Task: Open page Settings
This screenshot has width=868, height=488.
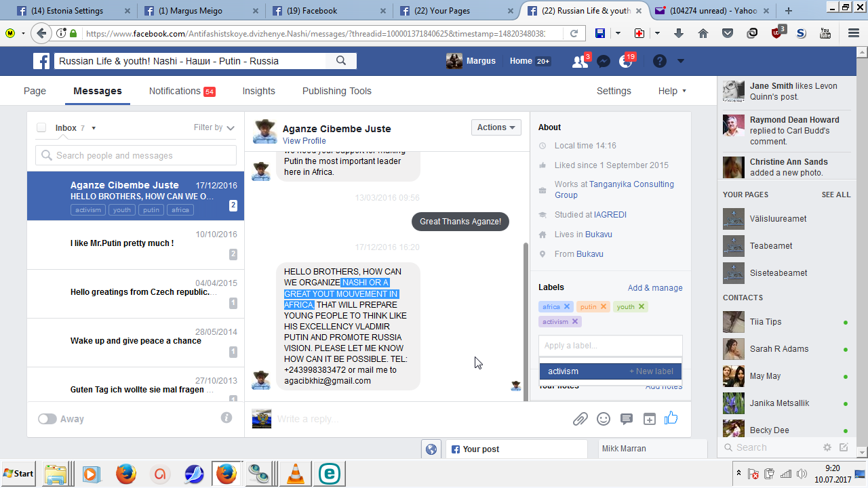Action: point(614,91)
